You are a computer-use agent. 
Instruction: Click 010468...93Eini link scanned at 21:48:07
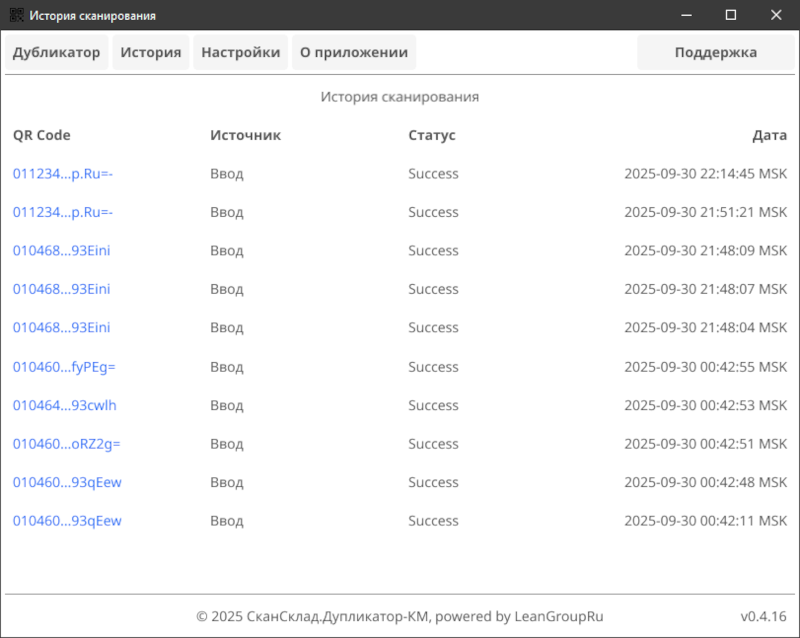coord(61,289)
